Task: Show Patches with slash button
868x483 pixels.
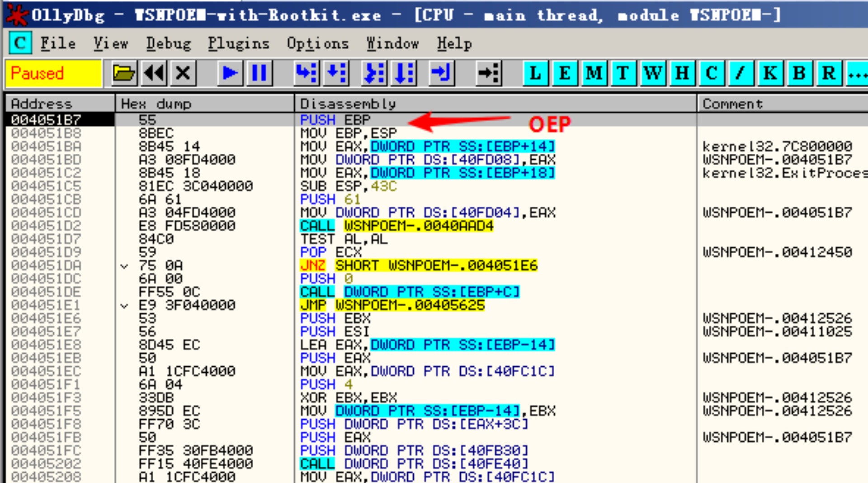Action: coord(741,73)
